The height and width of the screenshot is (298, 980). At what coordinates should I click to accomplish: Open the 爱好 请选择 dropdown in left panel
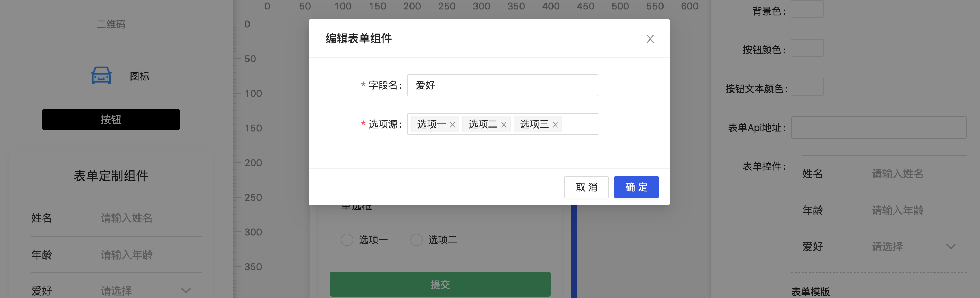[146, 291]
